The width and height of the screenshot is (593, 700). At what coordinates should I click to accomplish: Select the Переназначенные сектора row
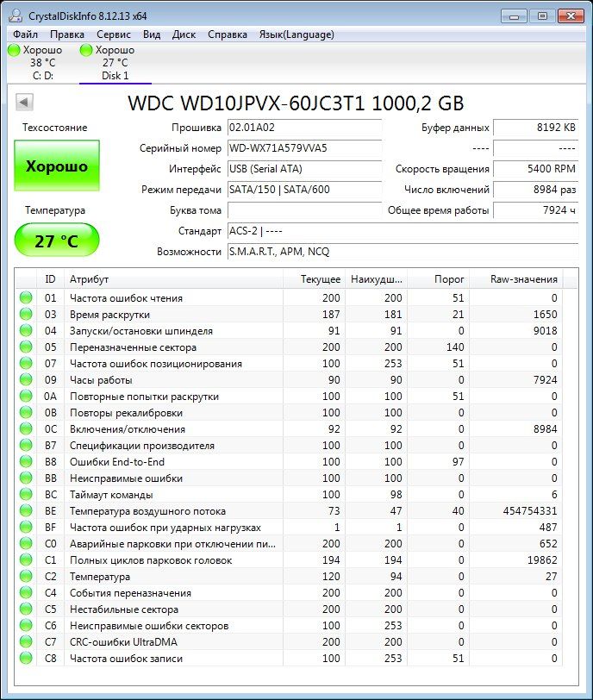coord(289,347)
